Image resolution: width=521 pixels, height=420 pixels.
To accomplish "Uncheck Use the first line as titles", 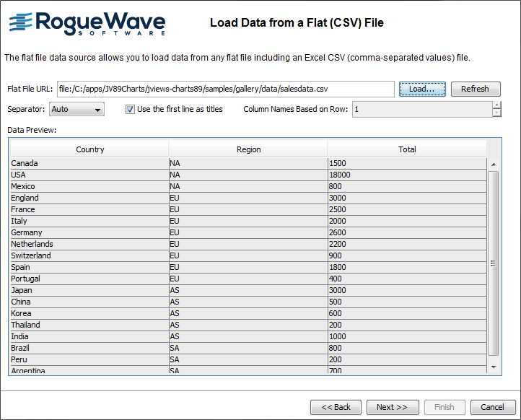I will tap(130, 109).
